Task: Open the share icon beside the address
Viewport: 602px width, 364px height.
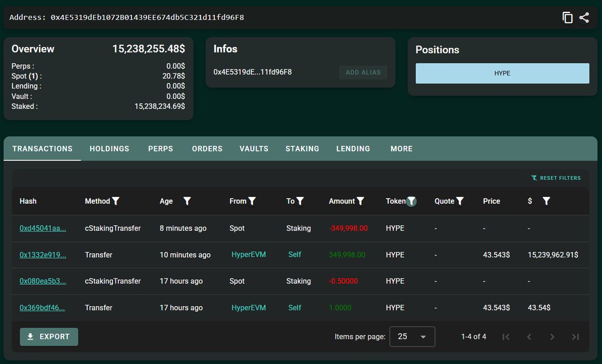Action: [584, 18]
